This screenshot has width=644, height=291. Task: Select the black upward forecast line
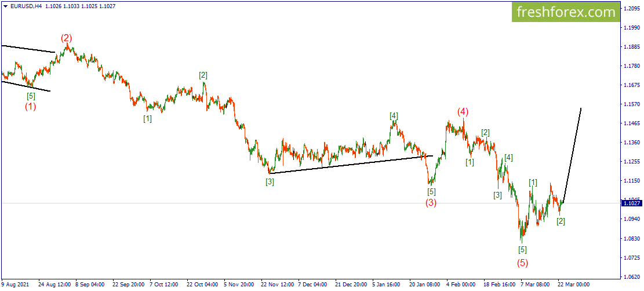click(572, 155)
